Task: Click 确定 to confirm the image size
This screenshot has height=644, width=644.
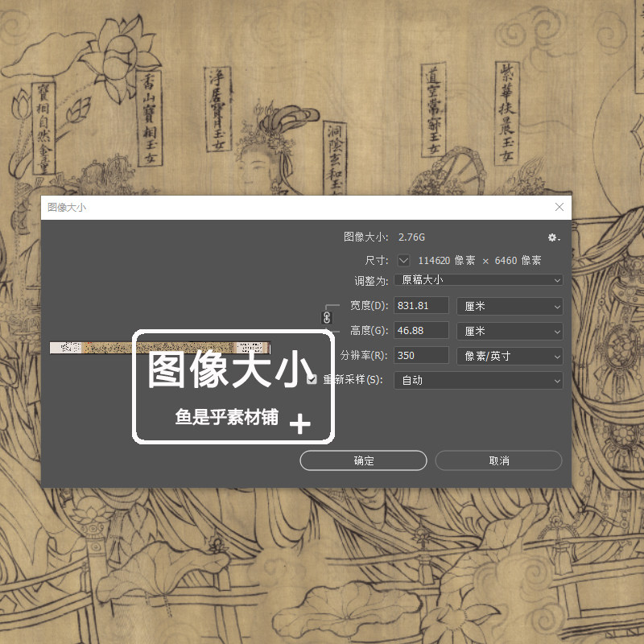Action: pyautogui.click(x=362, y=460)
